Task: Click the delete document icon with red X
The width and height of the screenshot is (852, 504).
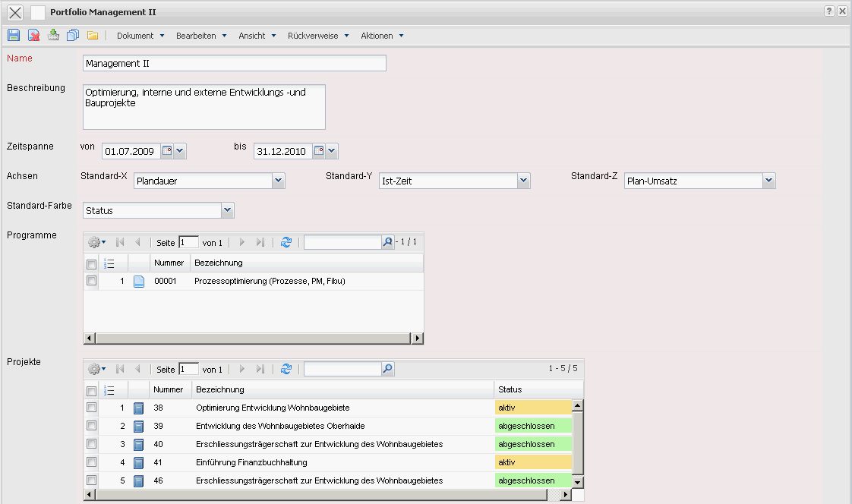Action: (x=34, y=35)
